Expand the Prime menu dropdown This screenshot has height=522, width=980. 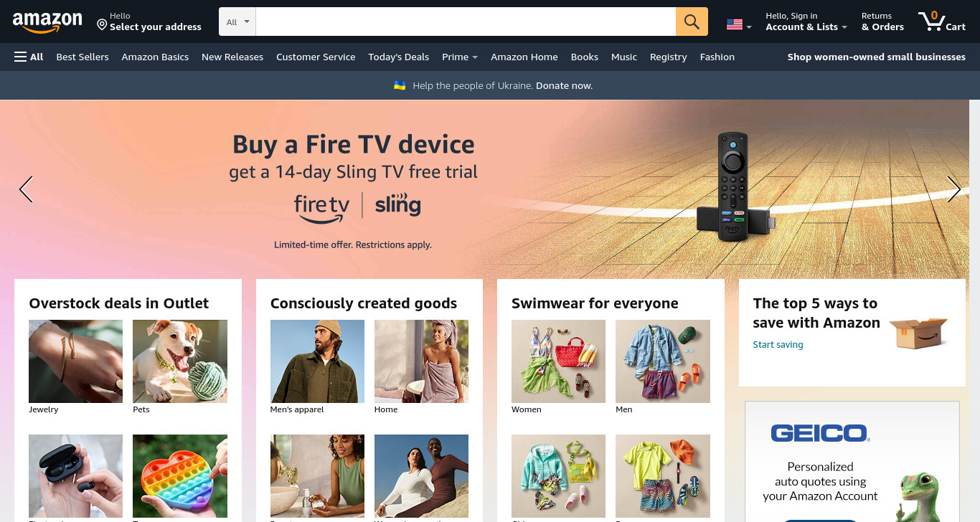pyautogui.click(x=460, y=57)
